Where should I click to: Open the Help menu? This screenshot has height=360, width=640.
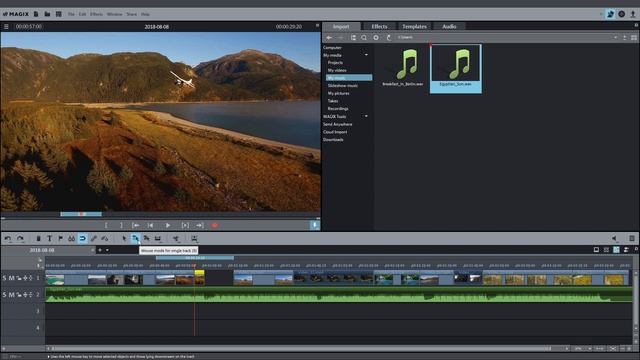click(x=145, y=14)
